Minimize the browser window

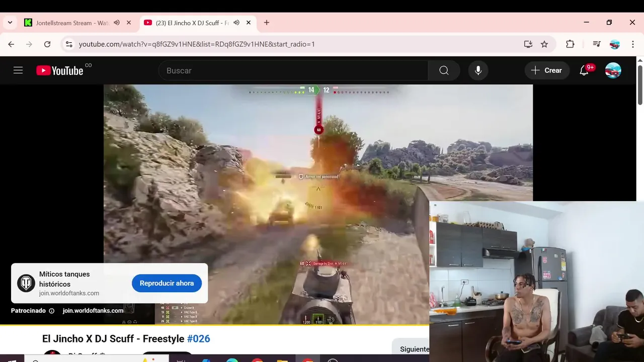tap(586, 23)
